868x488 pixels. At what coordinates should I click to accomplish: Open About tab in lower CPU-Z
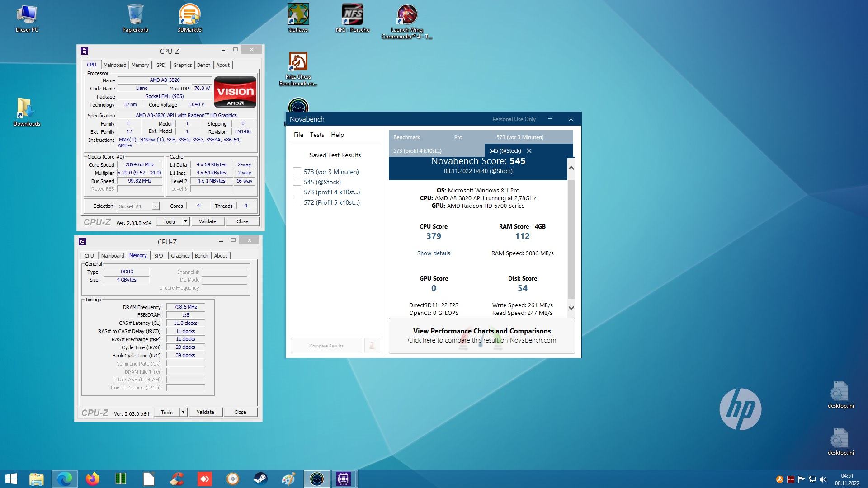221,256
